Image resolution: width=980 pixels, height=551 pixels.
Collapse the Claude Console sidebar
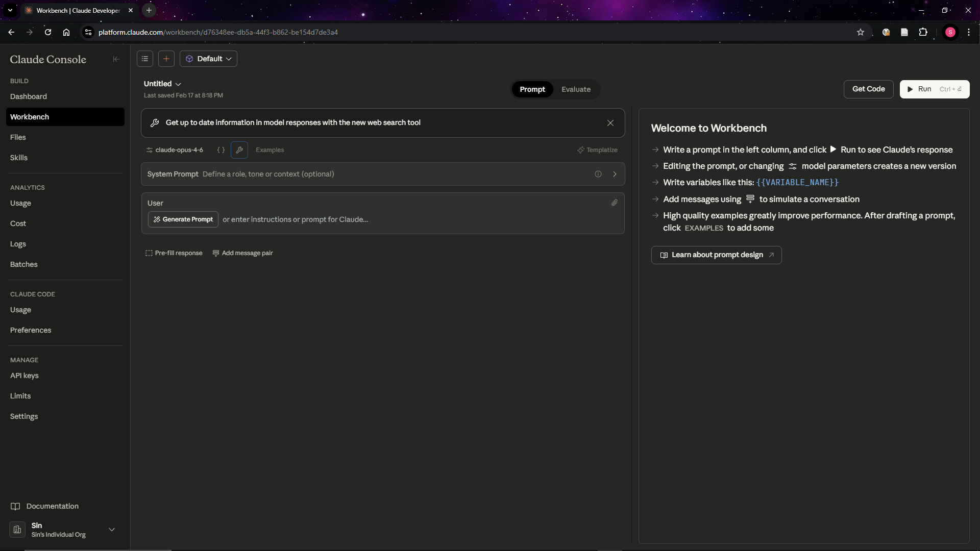coord(116,59)
